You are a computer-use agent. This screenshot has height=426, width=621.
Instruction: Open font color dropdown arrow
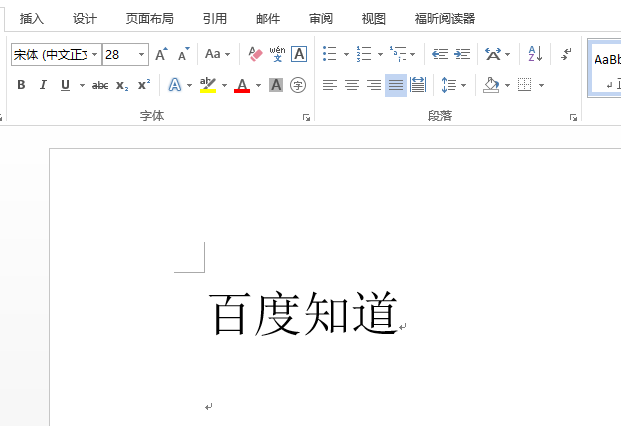(x=258, y=85)
